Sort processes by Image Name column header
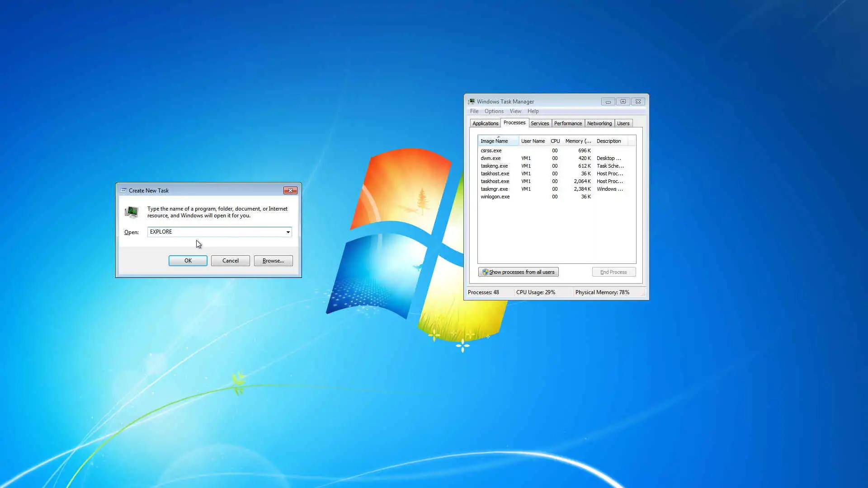This screenshot has width=868, height=488. [494, 141]
